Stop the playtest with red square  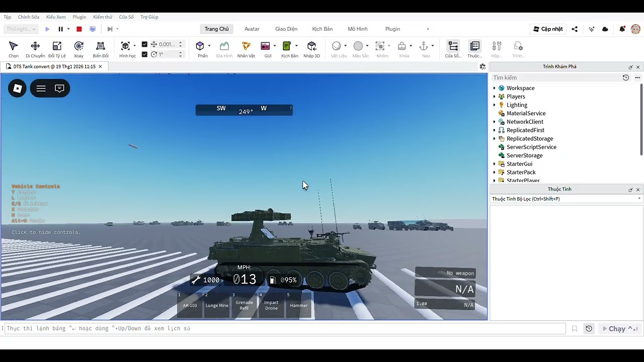79,29
